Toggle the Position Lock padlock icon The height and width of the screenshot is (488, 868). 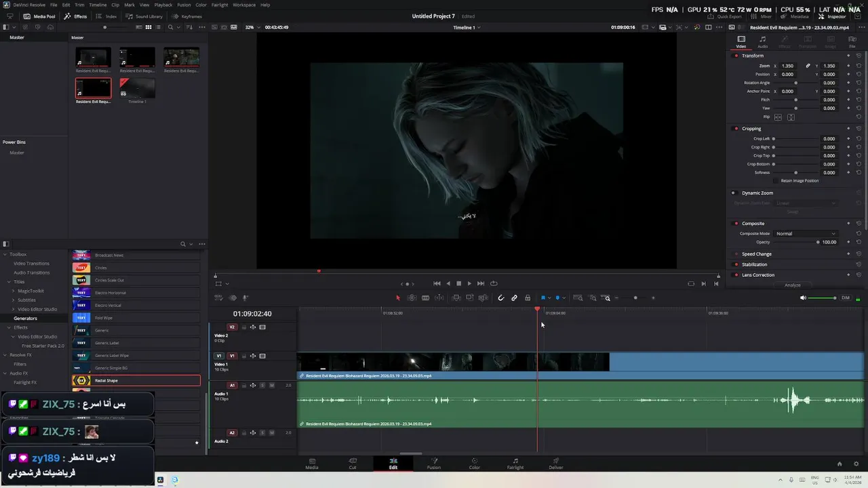point(528,298)
